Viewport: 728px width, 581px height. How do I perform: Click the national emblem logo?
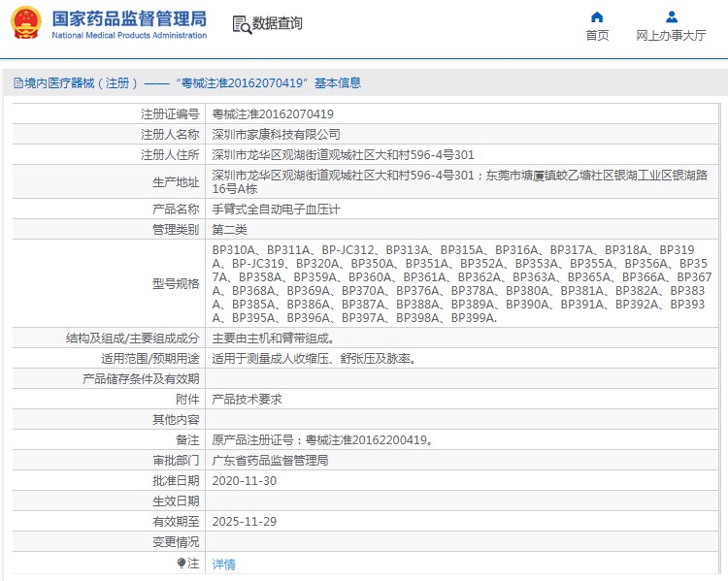(26, 23)
